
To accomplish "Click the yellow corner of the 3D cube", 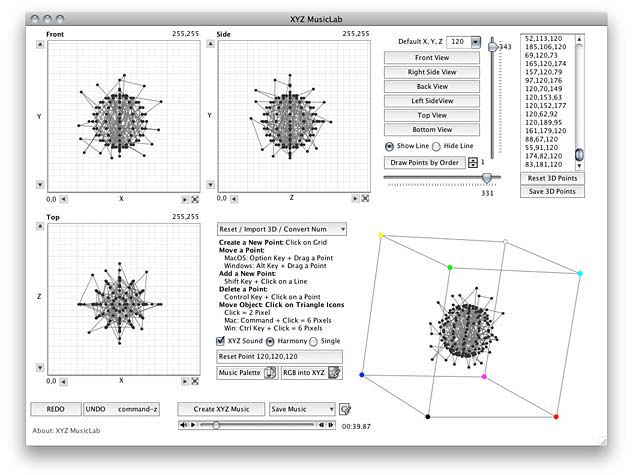I will click(381, 235).
